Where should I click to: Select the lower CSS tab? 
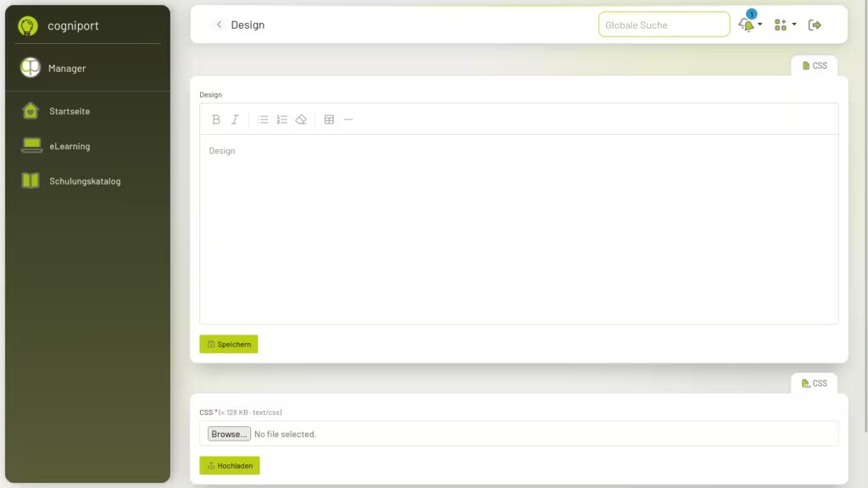click(815, 384)
